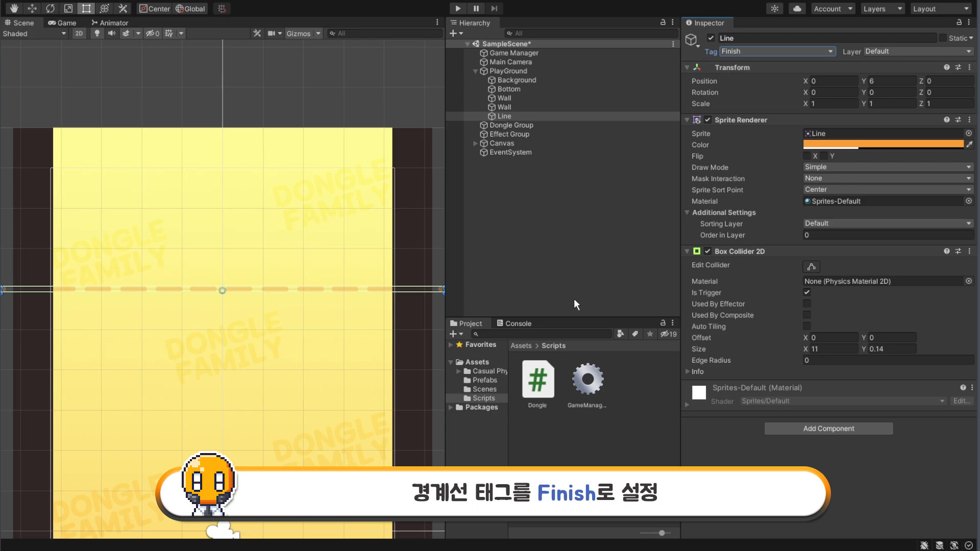The height and width of the screenshot is (551, 980).
Task: Open the Edit Collider tool
Action: click(x=811, y=267)
